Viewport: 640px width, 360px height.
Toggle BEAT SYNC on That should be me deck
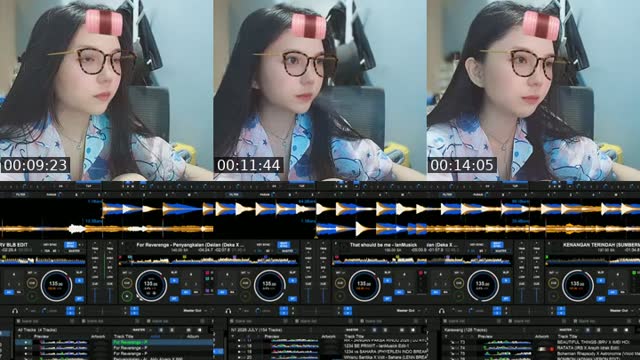(x=497, y=245)
